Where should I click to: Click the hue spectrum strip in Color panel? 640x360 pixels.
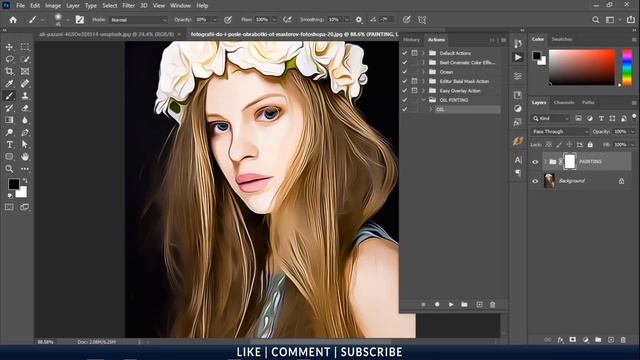click(627, 67)
